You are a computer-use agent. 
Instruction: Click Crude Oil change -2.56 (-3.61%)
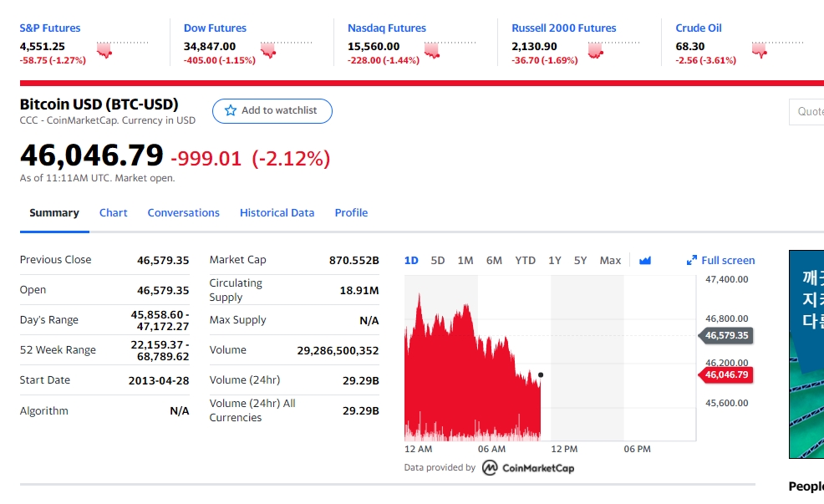(x=705, y=60)
